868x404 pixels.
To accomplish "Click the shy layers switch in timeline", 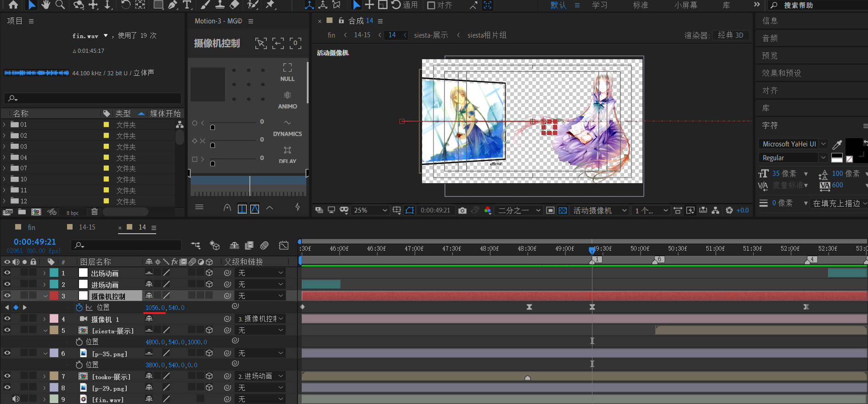I will (234, 245).
